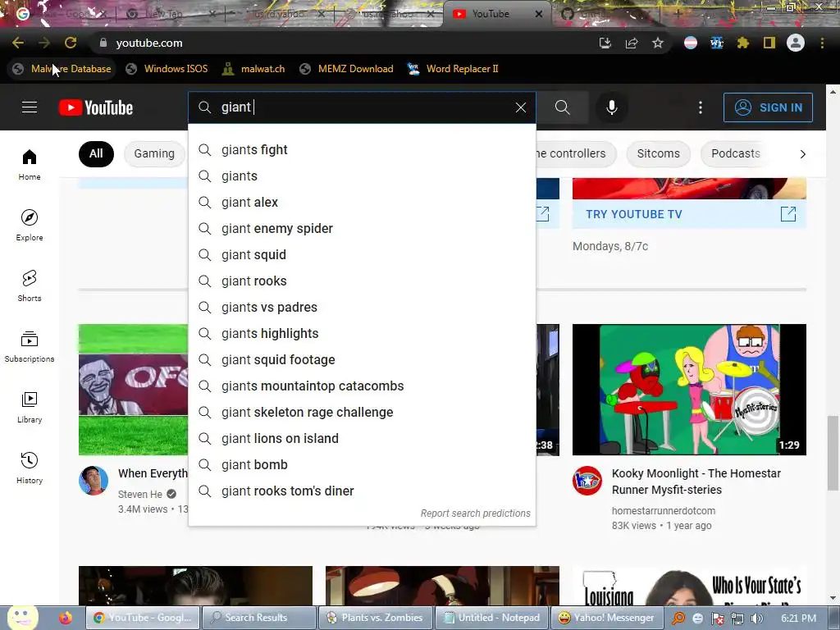Screen dimensions: 840x630
Task: Select the 'giants' suggestion
Action: [362, 176]
